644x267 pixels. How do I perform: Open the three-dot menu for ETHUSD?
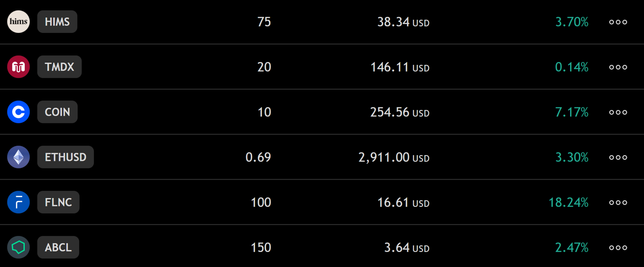(x=618, y=157)
